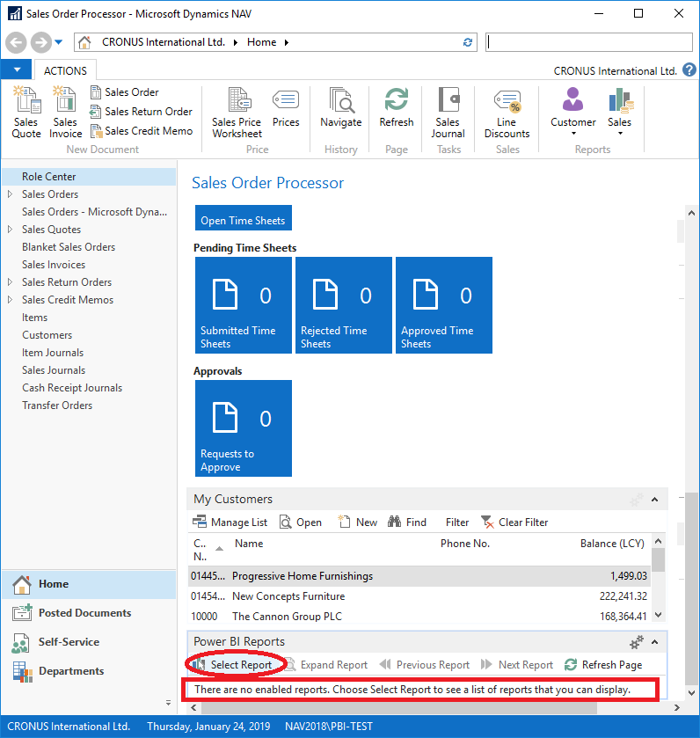Image resolution: width=700 pixels, height=738 pixels.
Task: Create a new Sales Invoice from ribbon
Action: click(65, 112)
